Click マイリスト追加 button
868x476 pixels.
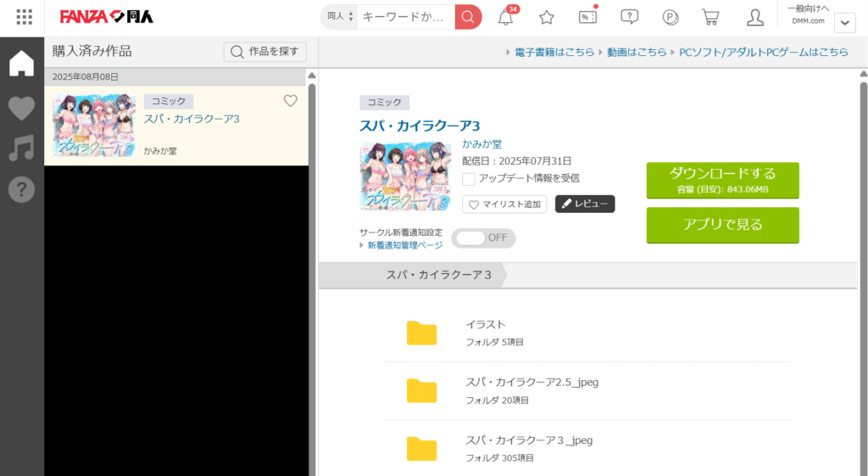(504, 204)
